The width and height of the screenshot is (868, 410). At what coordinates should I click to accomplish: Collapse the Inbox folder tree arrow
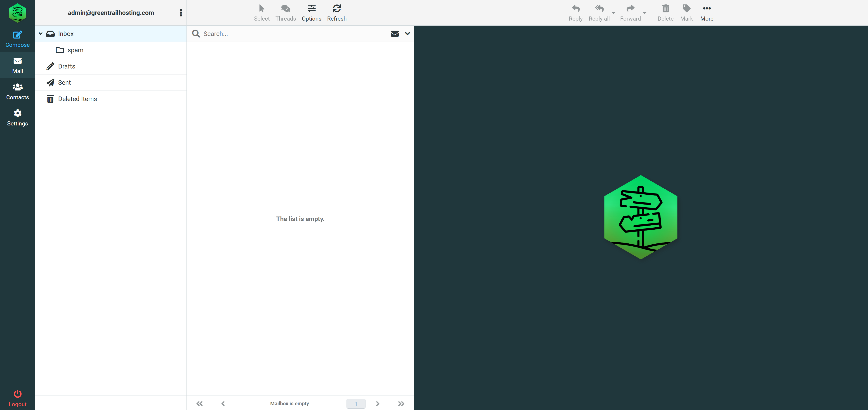40,34
